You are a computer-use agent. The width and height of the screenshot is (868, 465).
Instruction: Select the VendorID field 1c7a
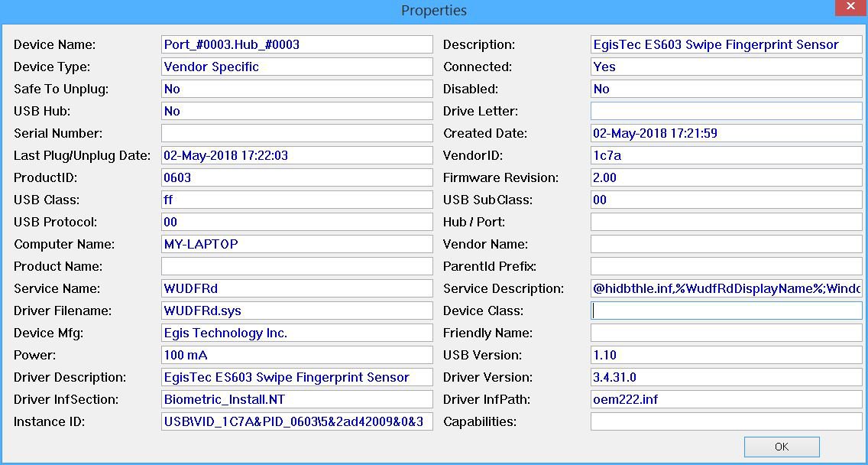[727, 155]
